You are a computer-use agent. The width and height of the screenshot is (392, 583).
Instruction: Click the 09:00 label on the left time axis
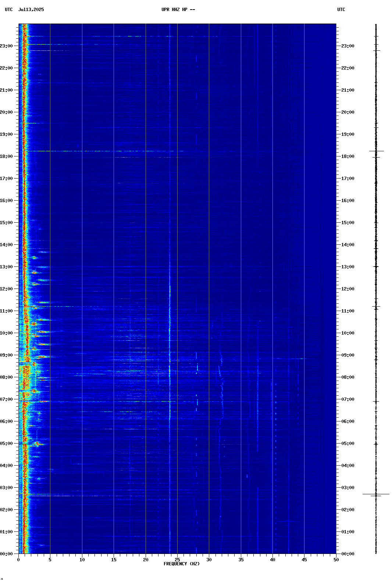point(7,355)
